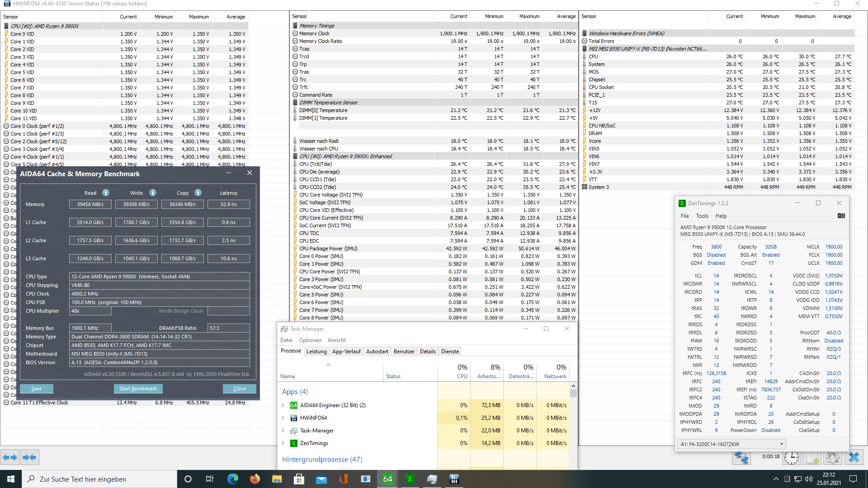Click the info icon next to Write
Screen dimensions: 868x488
[153, 192]
